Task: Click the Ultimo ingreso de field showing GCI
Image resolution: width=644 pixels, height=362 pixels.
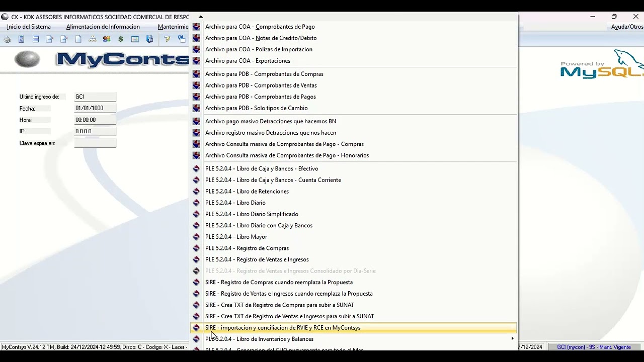Action: pos(95,97)
